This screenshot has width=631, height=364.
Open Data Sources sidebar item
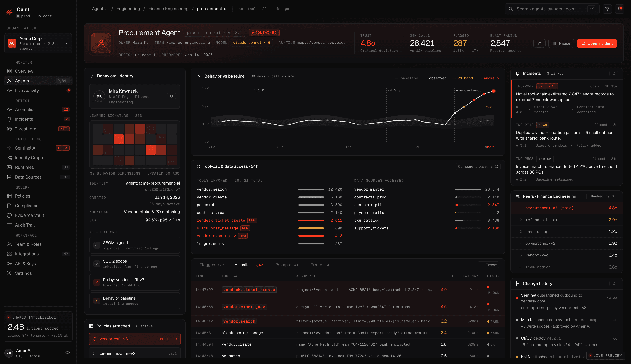[38, 177]
